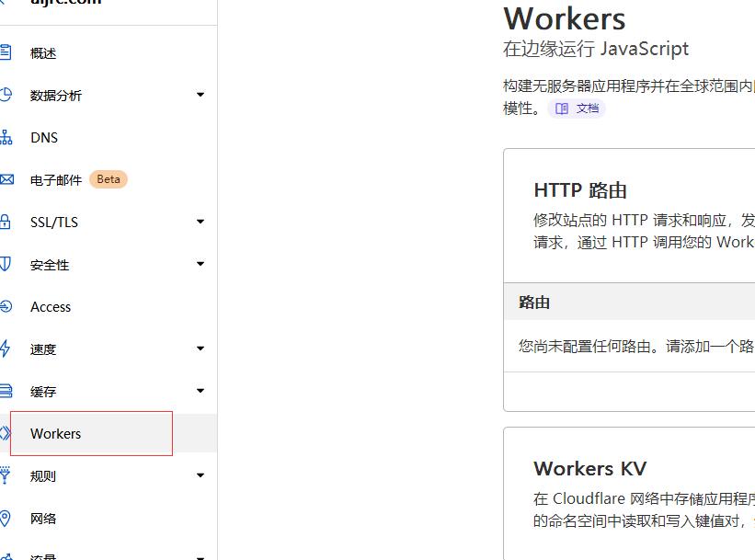
Task: Click the 规则 filter funnel icon
Action: [x=5, y=475]
